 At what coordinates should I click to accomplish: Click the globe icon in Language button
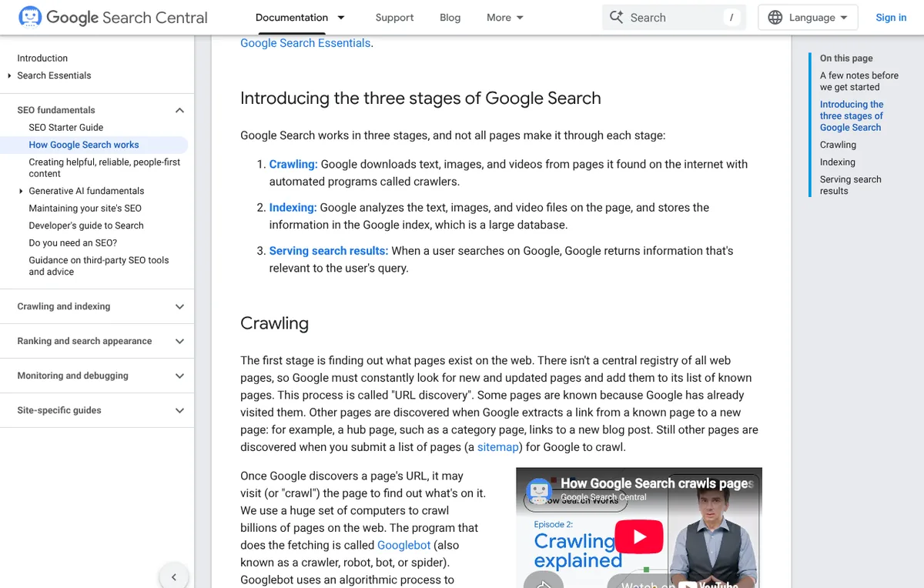(775, 17)
